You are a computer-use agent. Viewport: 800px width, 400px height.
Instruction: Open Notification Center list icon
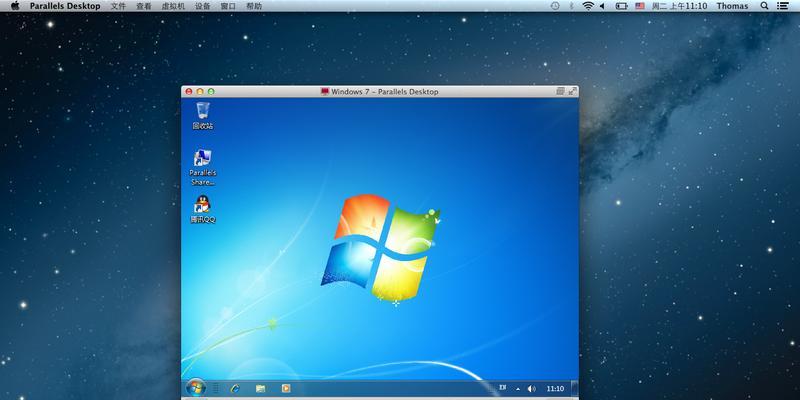click(x=782, y=6)
